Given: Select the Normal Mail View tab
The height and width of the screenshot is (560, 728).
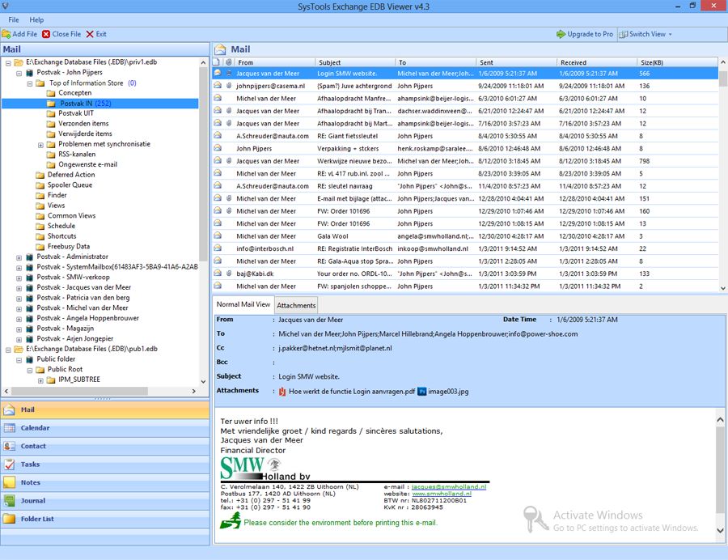Looking at the screenshot, I should [x=243, y=304].
